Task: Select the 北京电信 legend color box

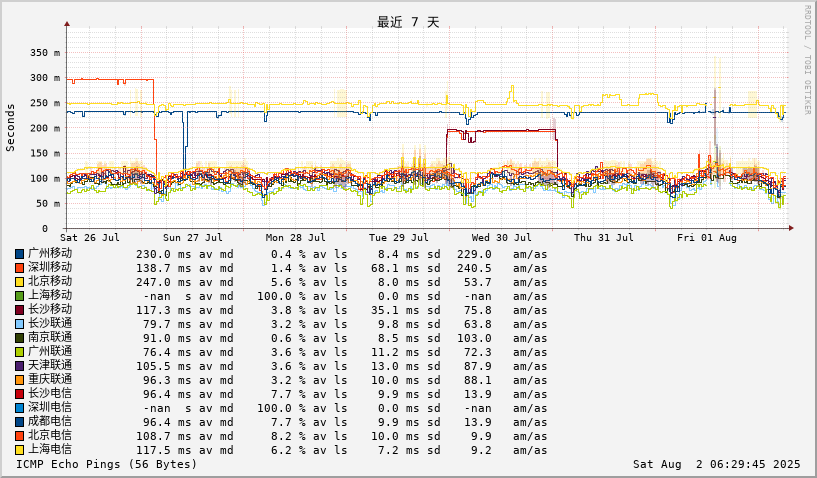Action: [19, 437]
